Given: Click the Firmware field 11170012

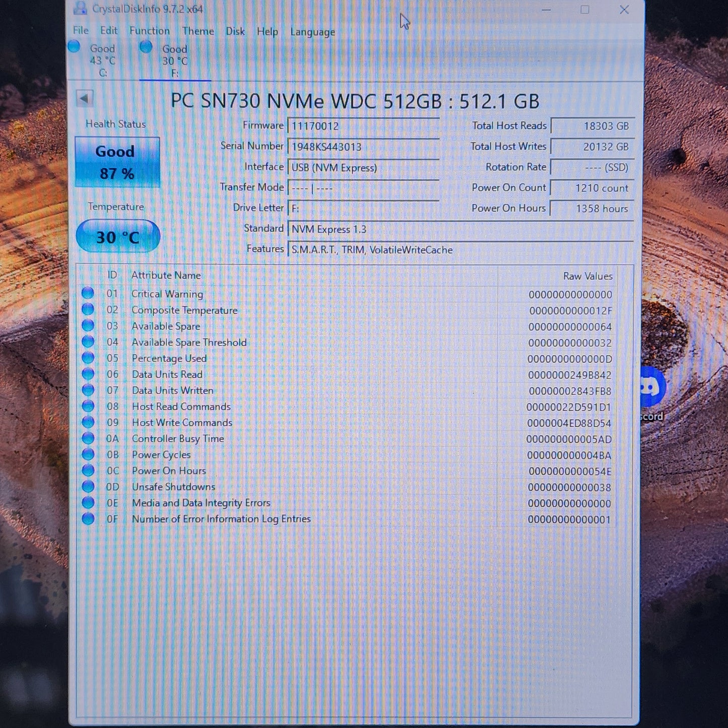Looking at the screenshot, I should pyautogui.click(x=363, y=126).
